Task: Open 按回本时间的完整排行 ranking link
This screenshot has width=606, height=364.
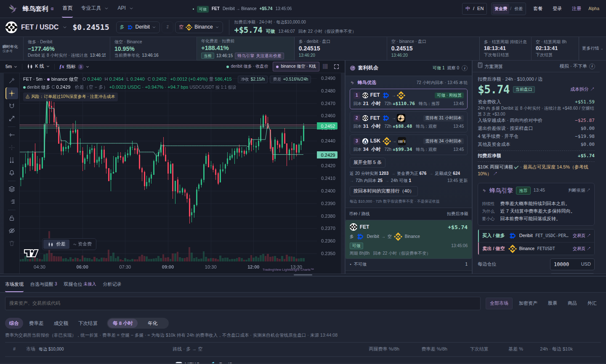Action: click(x=383, y=191)
